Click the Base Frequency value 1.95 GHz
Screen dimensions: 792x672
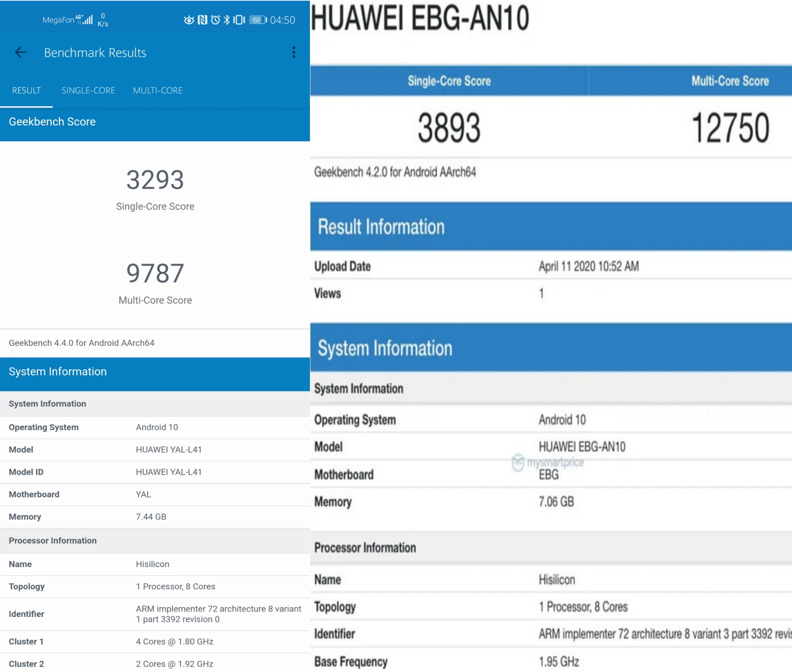pyautogui.click(x=559, y=662)
